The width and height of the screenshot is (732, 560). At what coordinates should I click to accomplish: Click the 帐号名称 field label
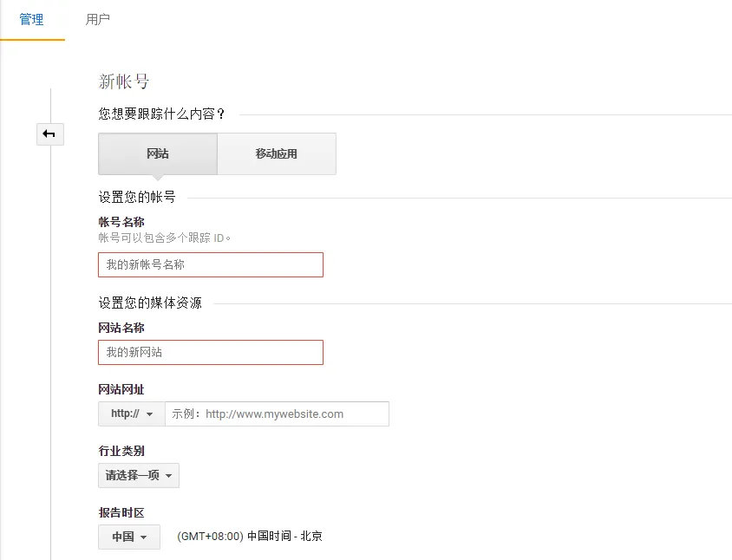(121, 222)
